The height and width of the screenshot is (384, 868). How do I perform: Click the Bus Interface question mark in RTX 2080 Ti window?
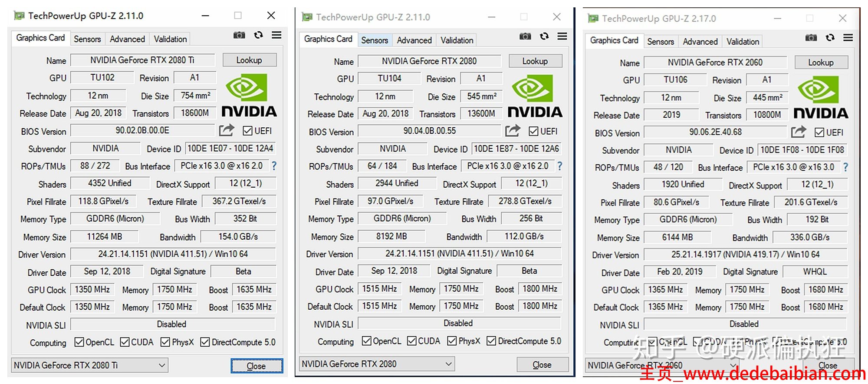(x=274, y=166)
